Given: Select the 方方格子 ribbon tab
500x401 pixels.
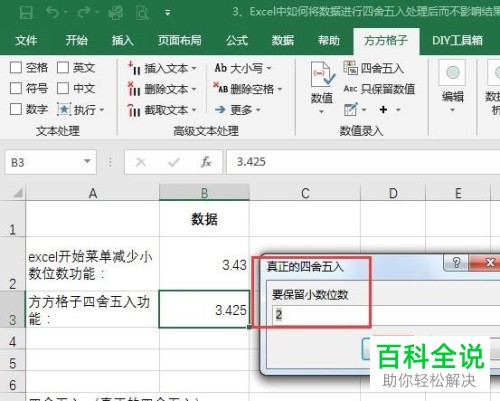Looking at the screenshot, I should (386, 41).
